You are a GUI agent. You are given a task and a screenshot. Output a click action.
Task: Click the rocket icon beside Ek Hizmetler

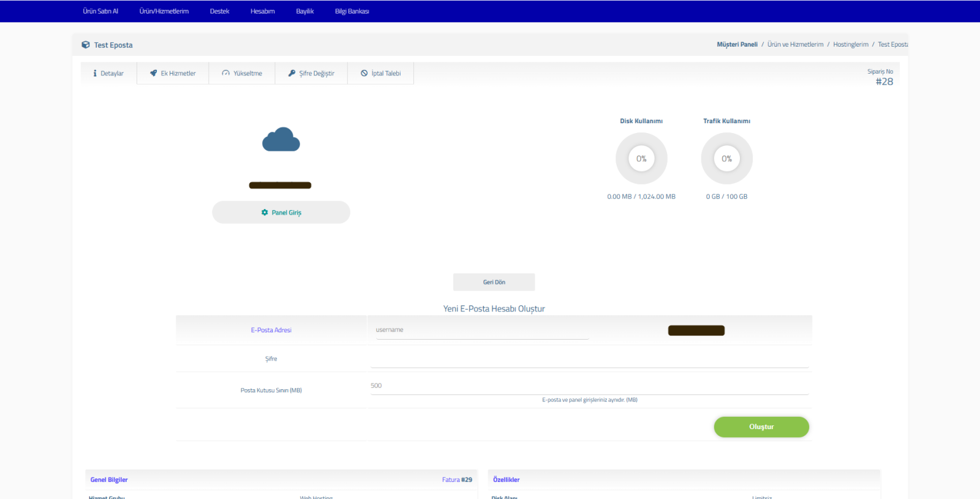coord(154,74)
